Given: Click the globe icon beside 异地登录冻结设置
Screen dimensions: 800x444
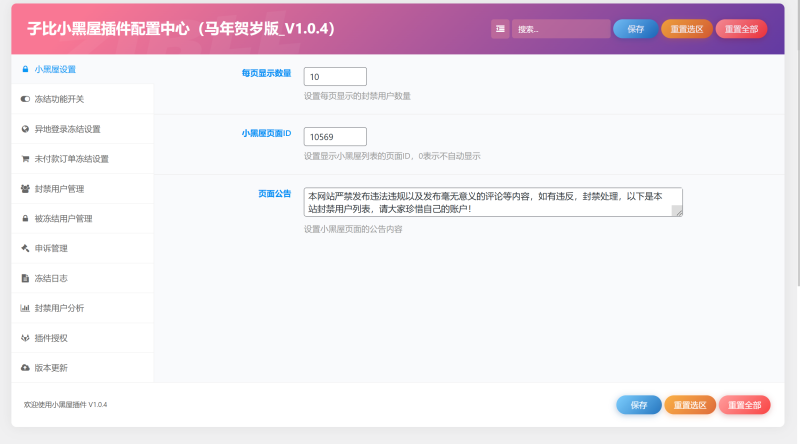Looking at the screenshot, I should pyautogui.click(x=25, y=129).
